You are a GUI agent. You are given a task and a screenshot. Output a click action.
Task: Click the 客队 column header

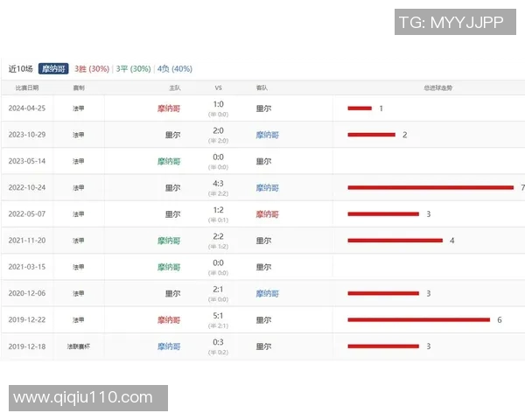tap(262, 87)
